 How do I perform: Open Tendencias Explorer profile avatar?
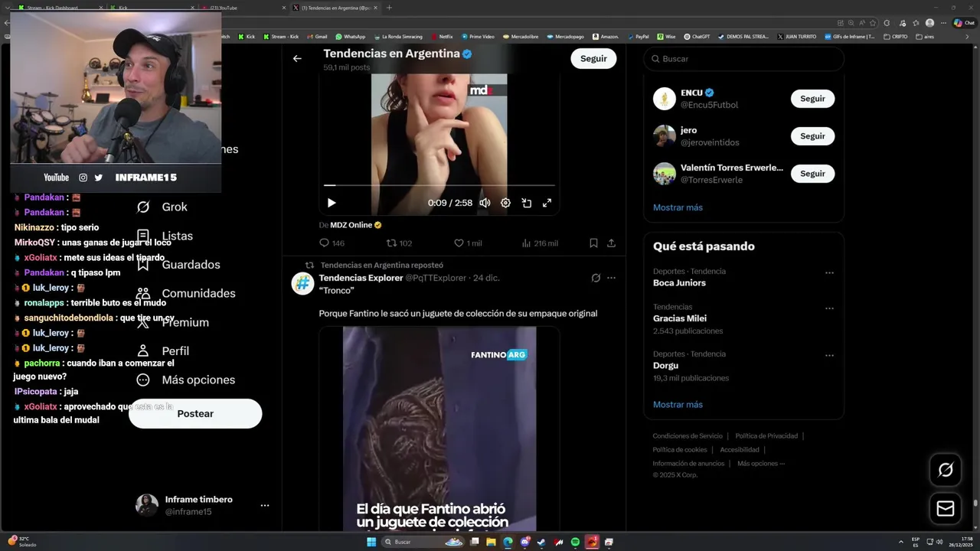click(302, 284)
